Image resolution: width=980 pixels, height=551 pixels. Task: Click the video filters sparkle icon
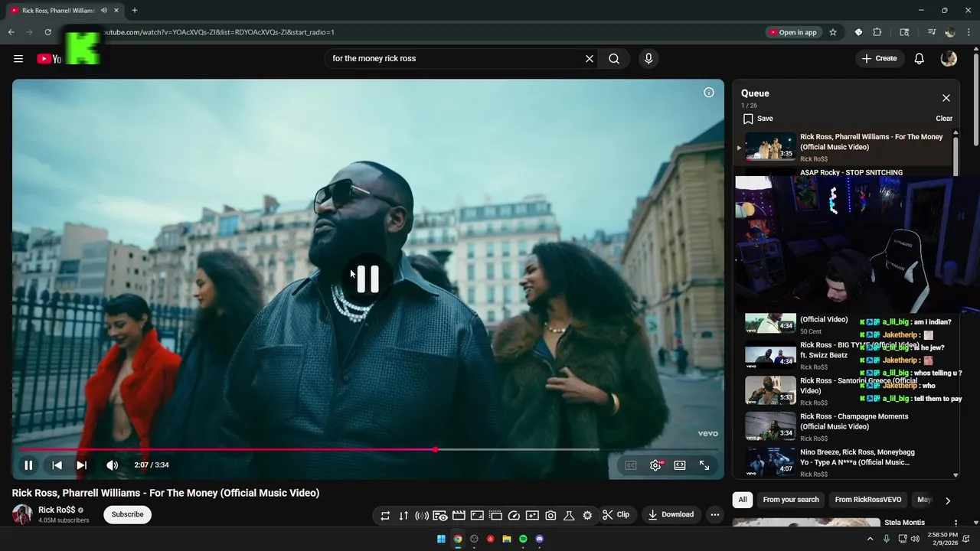click(x=532, y=516)
